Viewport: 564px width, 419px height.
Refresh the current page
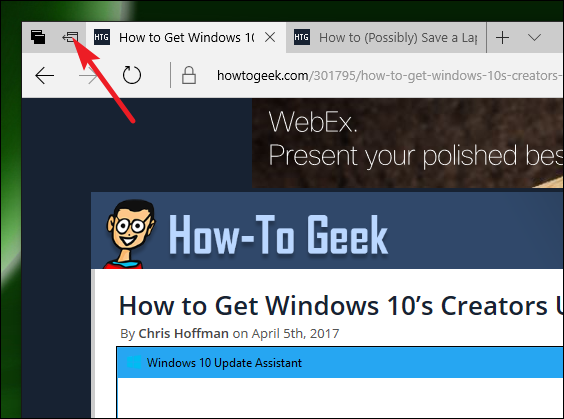click(132, 75)
